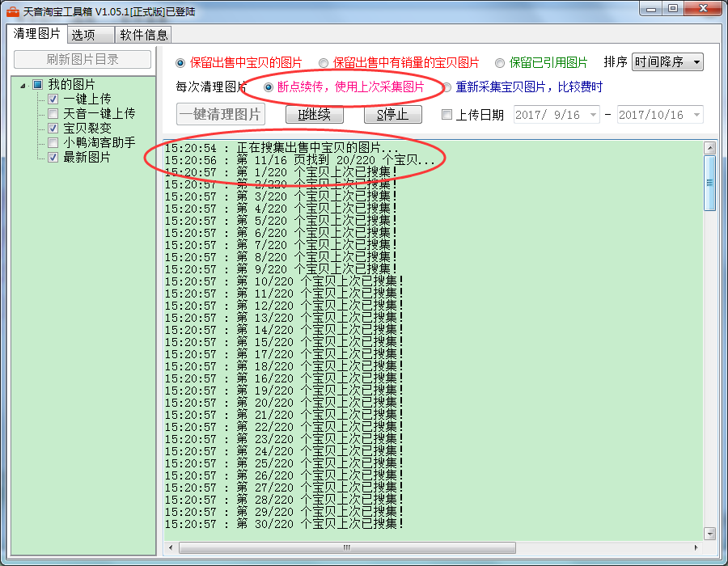Click the log's vertical scrollbar down arrow
The width and height of the screenshot is (728, 566).
(x=709, y=533)
